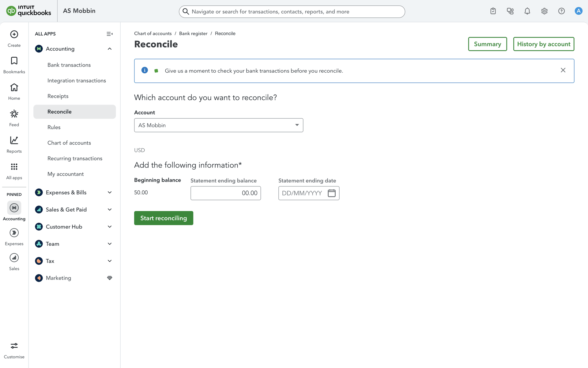Image resolution: width=588 pixels, height=368 pixels.
Task: Focus the top search bar
Action: point(292,12)
